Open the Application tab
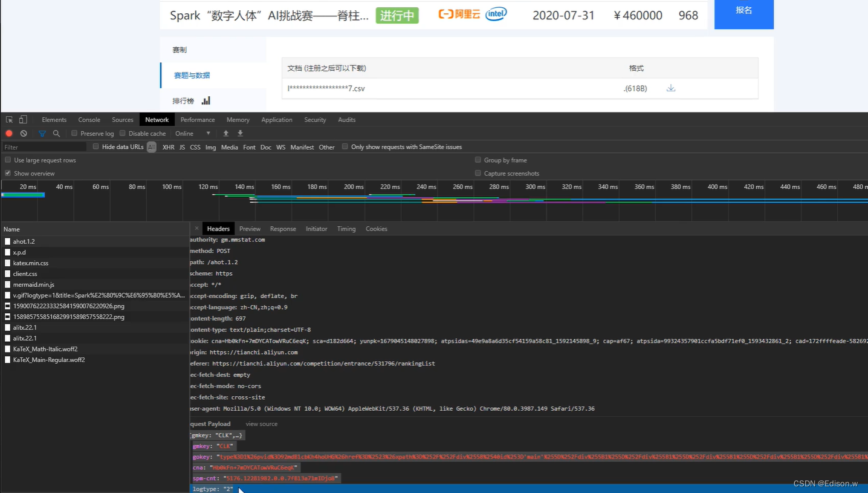The width and height of the screenshot is (868, 493). point(277,120)
